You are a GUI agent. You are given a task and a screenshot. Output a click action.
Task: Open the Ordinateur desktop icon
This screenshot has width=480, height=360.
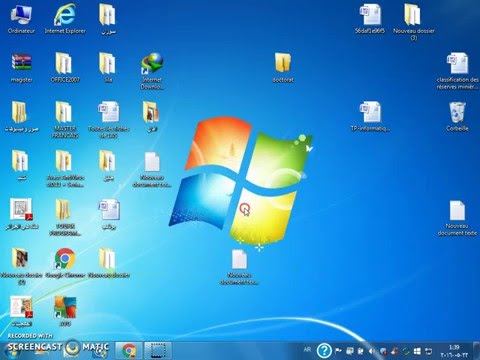tap(21, 19)
